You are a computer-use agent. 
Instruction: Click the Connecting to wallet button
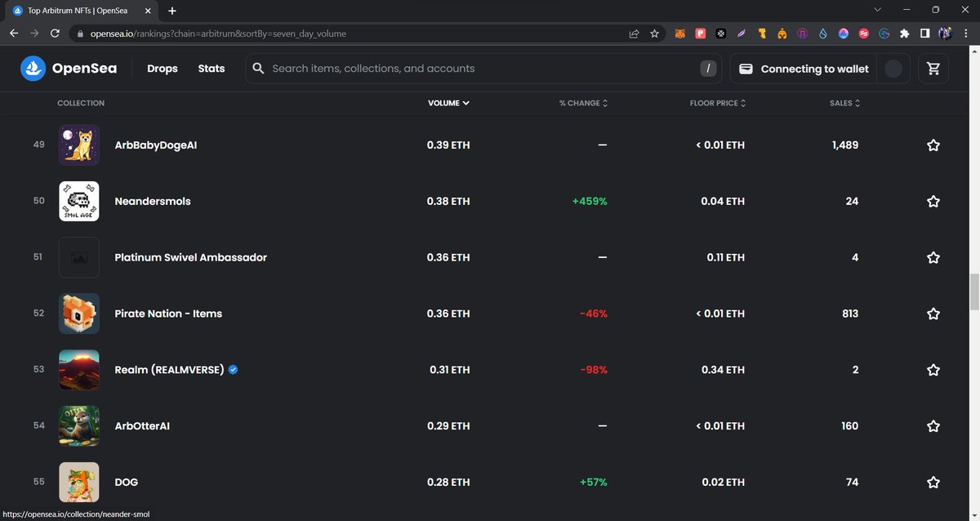pyautogui.click(x=803, y=69)
